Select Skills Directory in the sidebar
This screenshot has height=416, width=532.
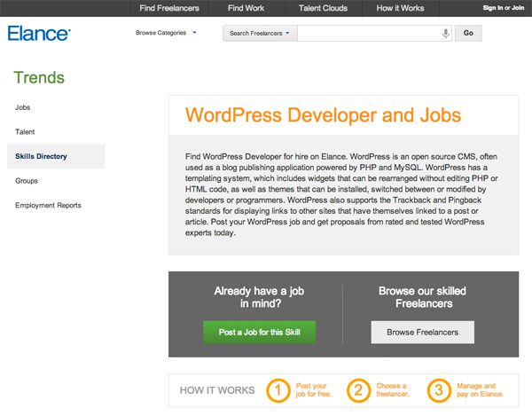click(x=56, y=156)
